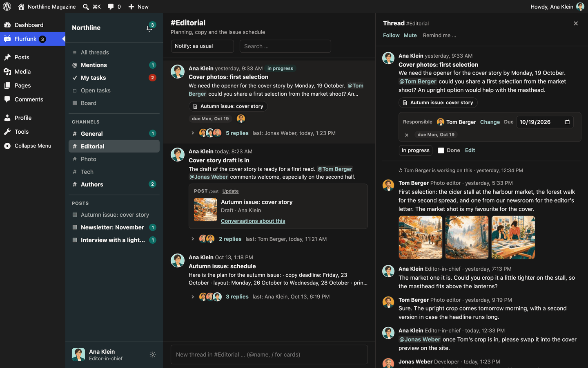Viewport: 588px width, 368px height.
Task: Click Edit beside the Done checkbox
Action: 470,150
